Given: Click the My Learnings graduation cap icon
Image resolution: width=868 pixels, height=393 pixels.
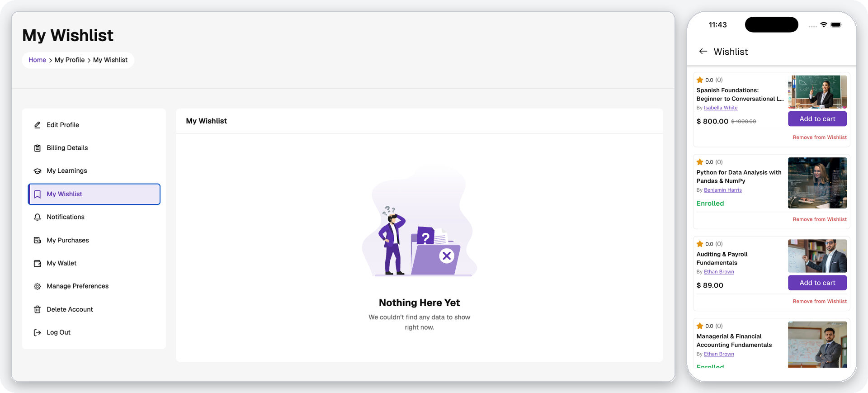Looking at the screenshot, I should [38, 171].
